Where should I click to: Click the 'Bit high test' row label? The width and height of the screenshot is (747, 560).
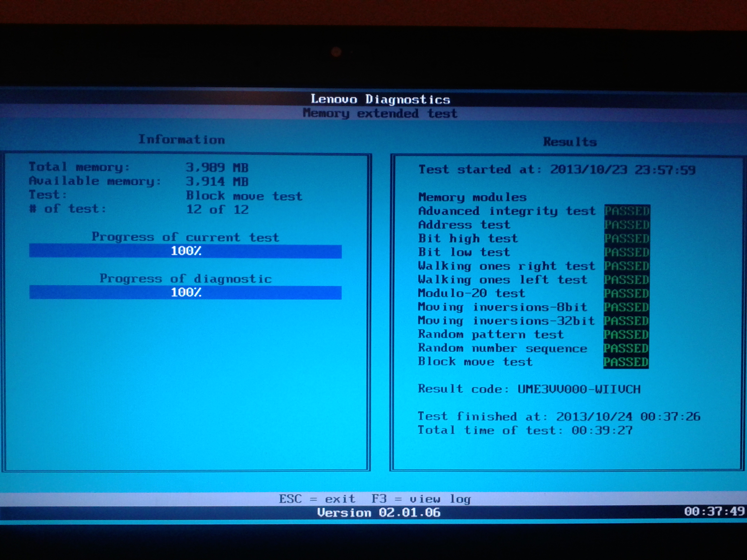pos(468,239)
